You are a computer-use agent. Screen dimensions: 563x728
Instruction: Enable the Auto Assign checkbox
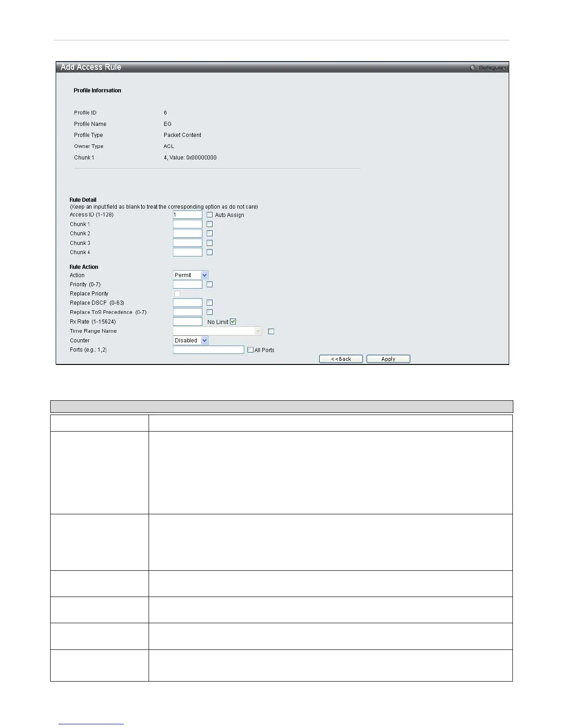click(x=209, y=215)
